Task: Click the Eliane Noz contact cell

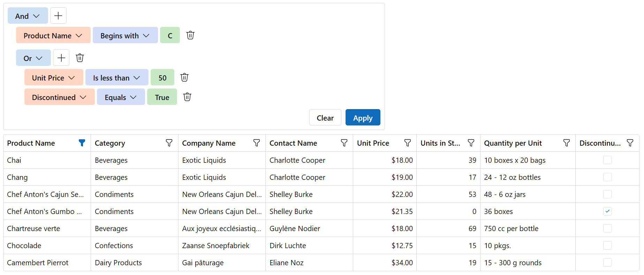Action: (309, 262)
